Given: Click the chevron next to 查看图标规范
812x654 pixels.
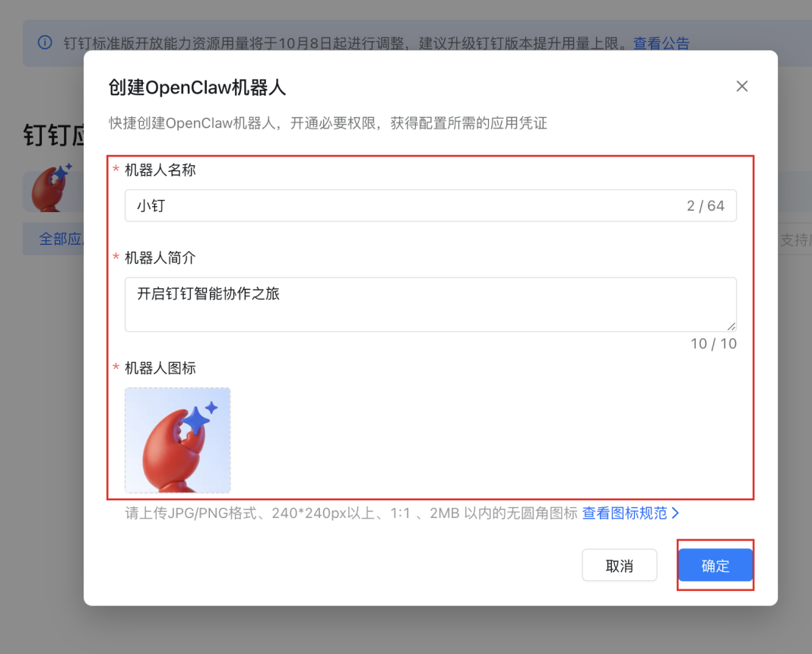Looking at the screenshot, I should [675, 513].
